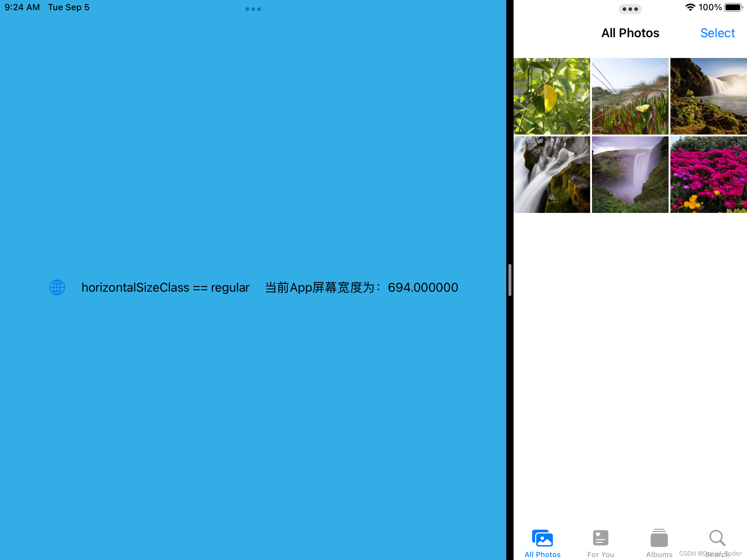Open the pink flowers photo thumbnail
This screenshot has width=747, height=560.
click(x=708, y=175)
